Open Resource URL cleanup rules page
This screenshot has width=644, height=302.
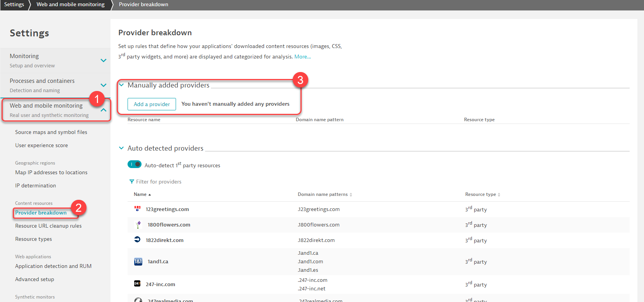[48, 226]
